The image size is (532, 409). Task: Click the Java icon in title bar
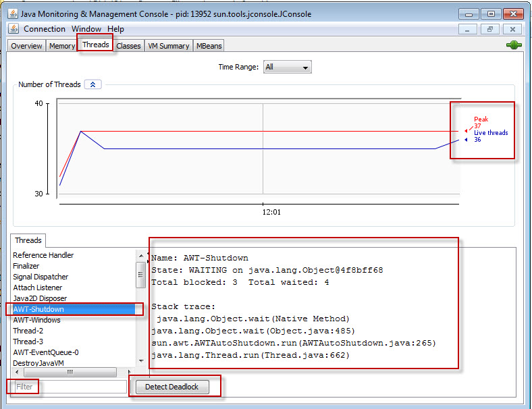[13, 14]
